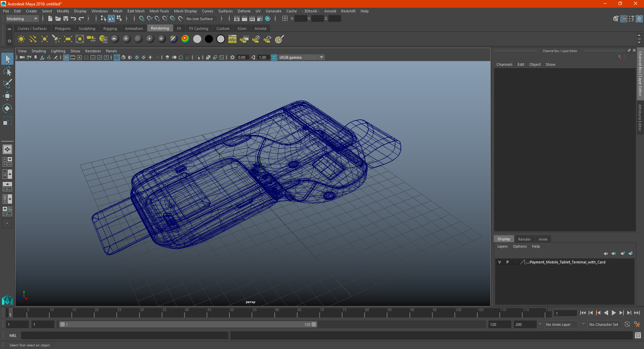Undo the last action via toolbar arrow
Image resolution: width=644 pixels, height=349 pixels.
(x=73, y=19)
